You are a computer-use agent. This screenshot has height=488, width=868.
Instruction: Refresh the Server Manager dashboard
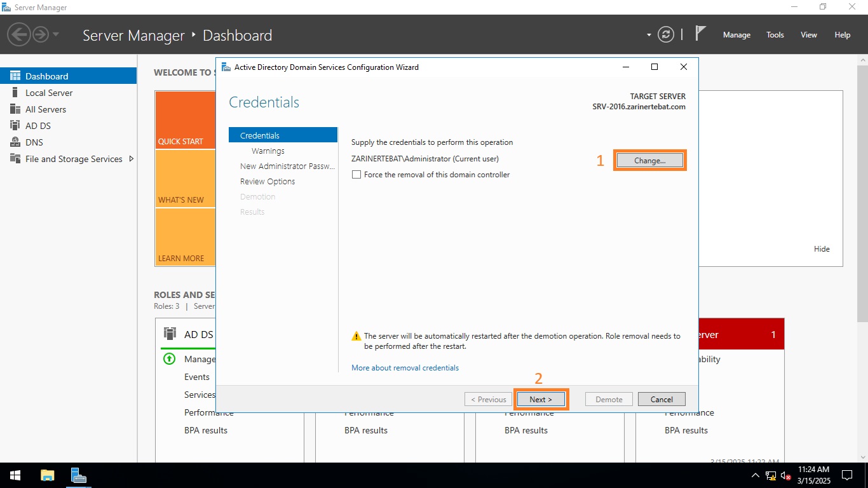point(666,34)
